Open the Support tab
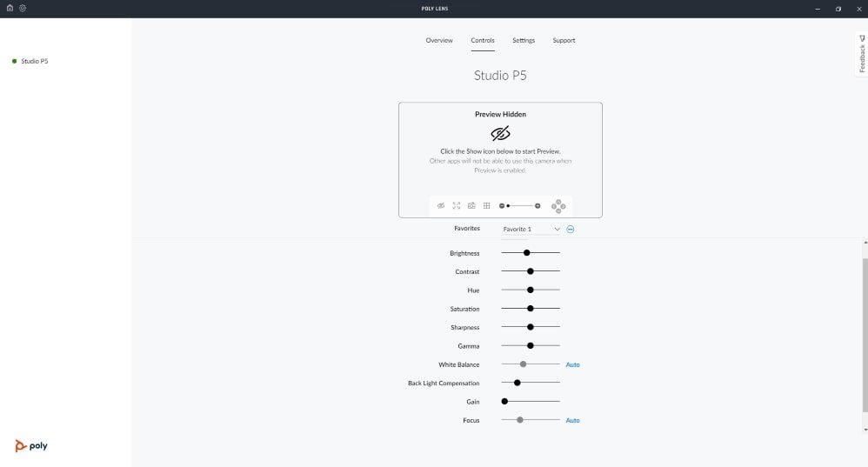This screenshot has width=868, height=467. pos(564,41)
